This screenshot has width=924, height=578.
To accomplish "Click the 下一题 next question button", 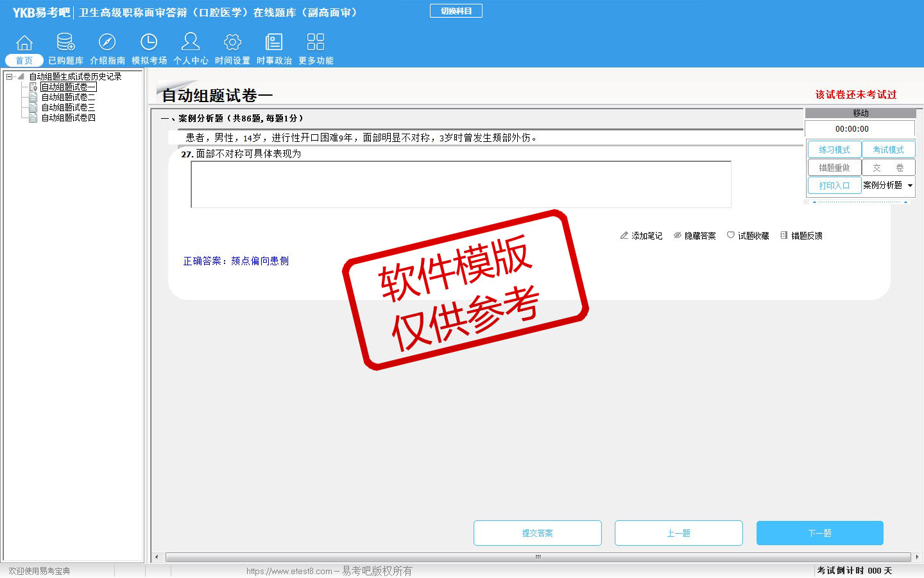I will tap(819, 533).
